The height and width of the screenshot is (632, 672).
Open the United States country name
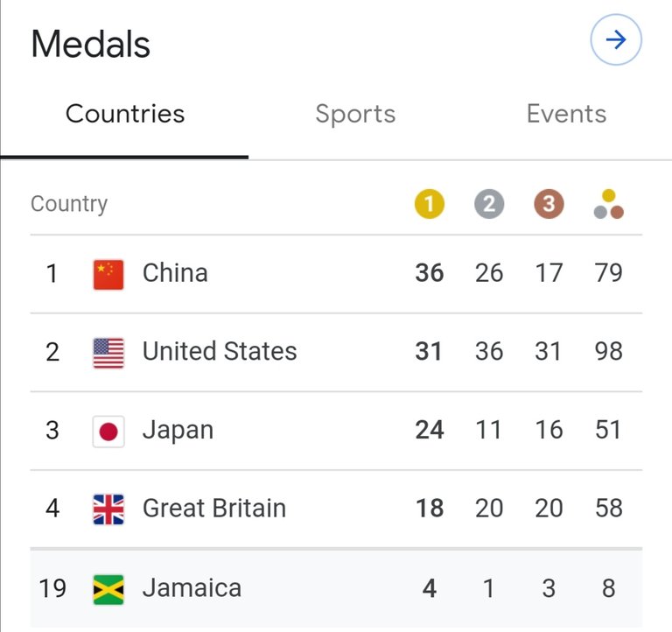pos(220,351)
